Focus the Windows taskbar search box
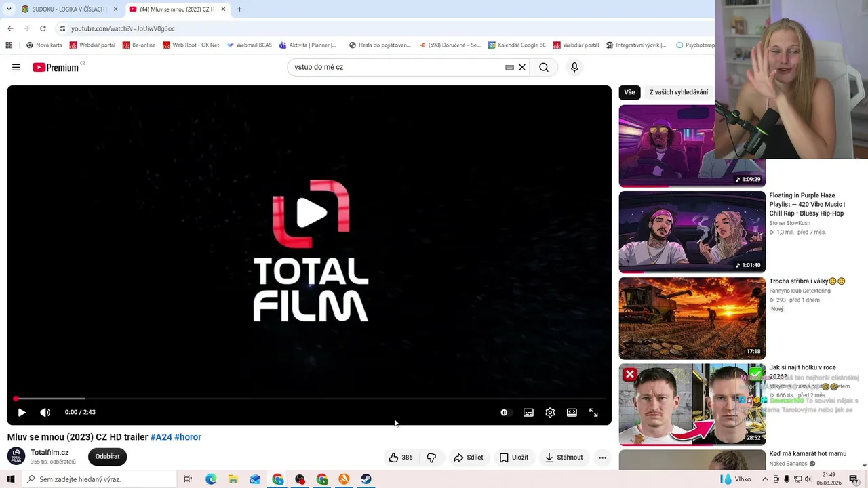The width and height of the screenshot is (868, 488). pos(100,479)
